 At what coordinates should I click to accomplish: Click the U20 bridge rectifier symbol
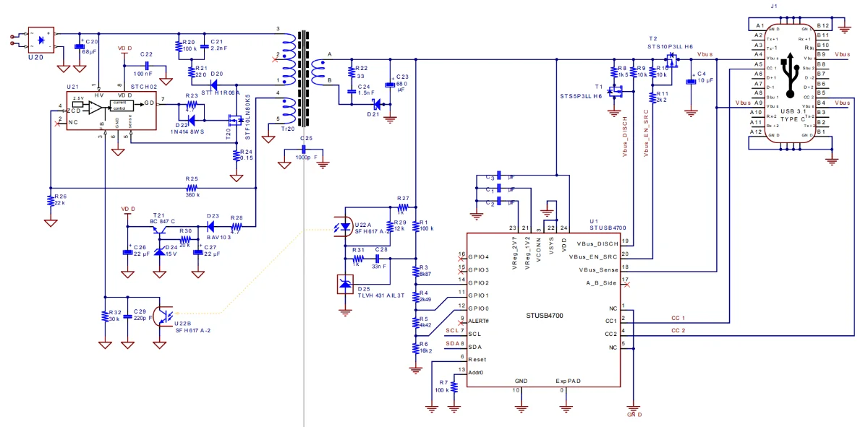coord(41,40)
